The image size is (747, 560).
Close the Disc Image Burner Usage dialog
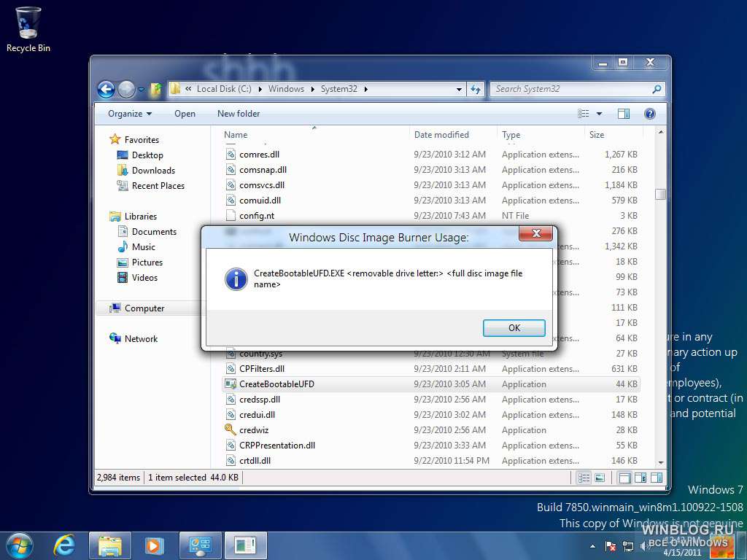coord(536,233)
